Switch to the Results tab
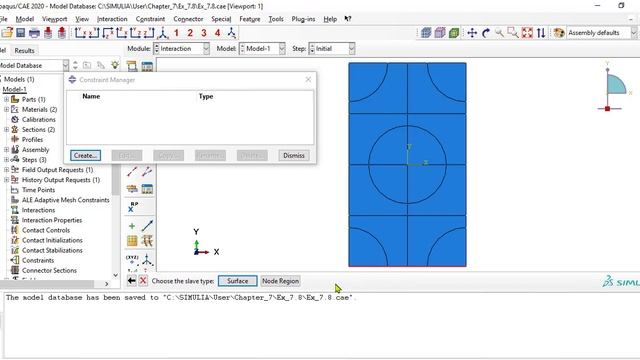The height and width of the screenshot is (360, 640). pyautogui.click(x=24, y=51)
